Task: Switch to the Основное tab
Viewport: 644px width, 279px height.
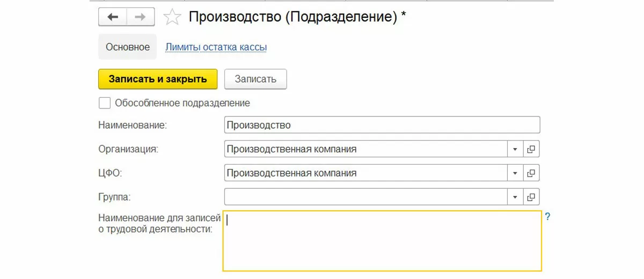Action: point(128,47)
